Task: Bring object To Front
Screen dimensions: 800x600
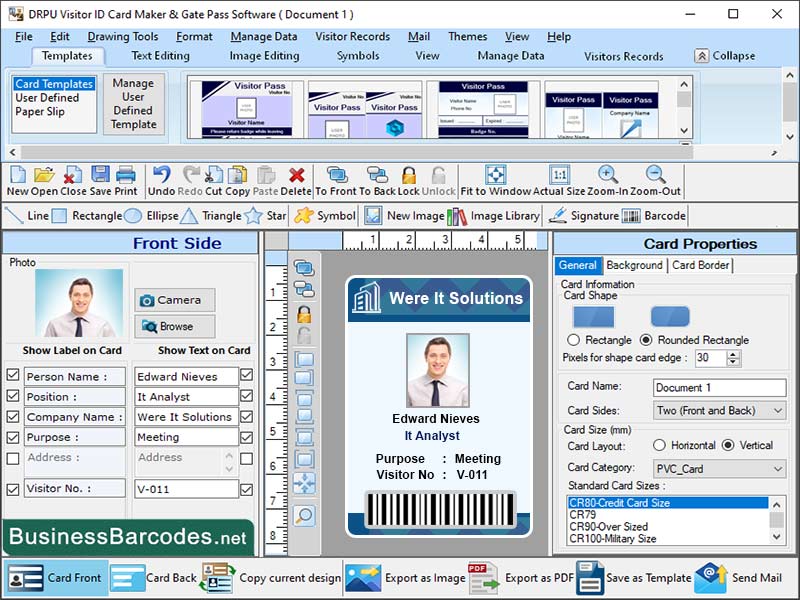Action: (337, 175)
